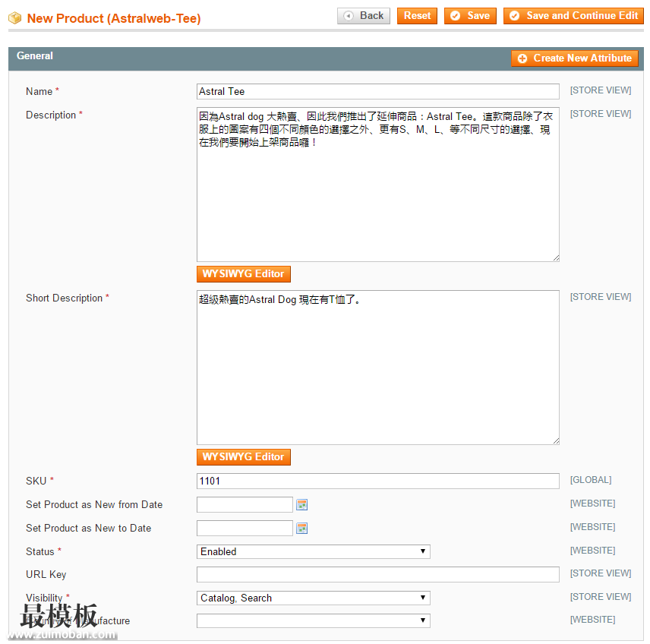Open calendar for New to Date

(x=301, y=529)
